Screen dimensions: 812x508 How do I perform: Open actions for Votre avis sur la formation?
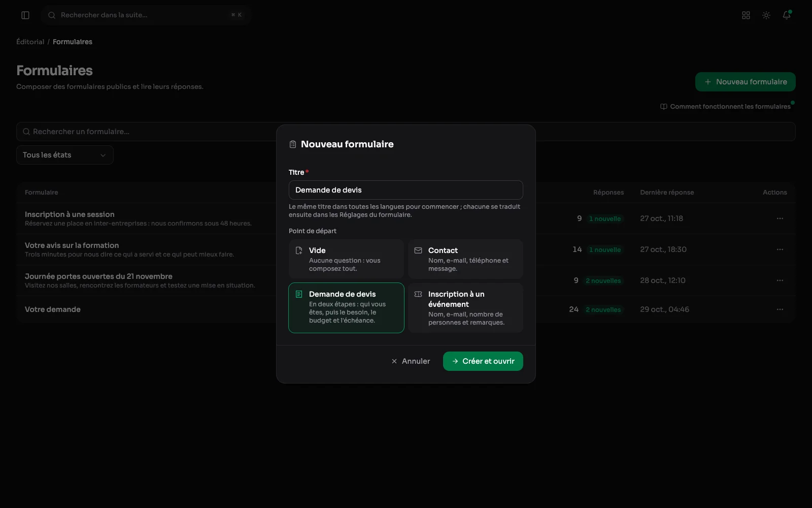point(780,249)
